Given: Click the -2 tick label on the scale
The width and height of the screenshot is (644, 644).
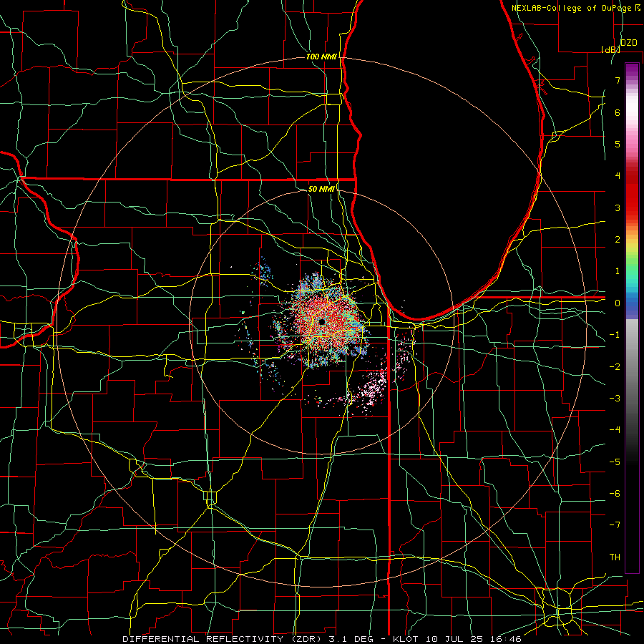Looking at the screenshot, I should tap(615, 366).
